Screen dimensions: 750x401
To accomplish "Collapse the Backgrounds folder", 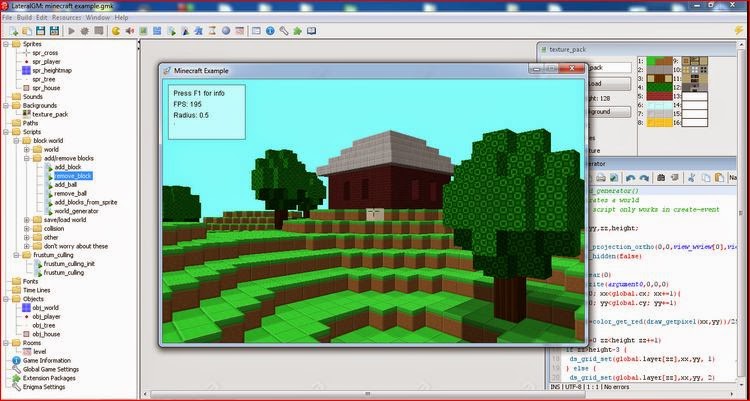I will tap(6, 105).
